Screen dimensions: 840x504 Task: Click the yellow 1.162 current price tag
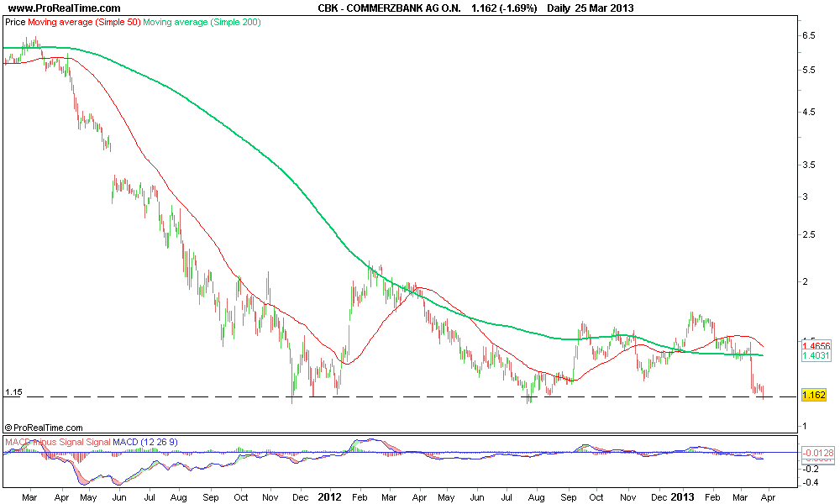pyautogui.click(x=814, y=396)
